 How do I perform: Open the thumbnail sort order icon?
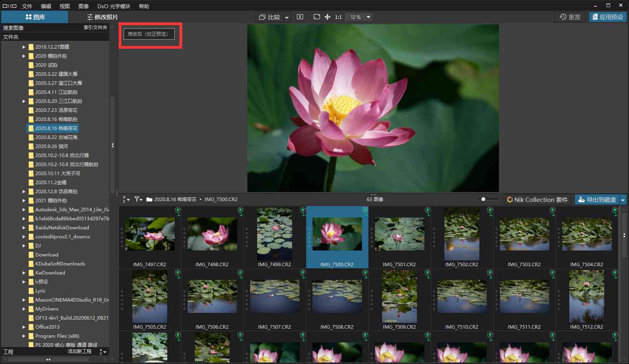[126, 199]
